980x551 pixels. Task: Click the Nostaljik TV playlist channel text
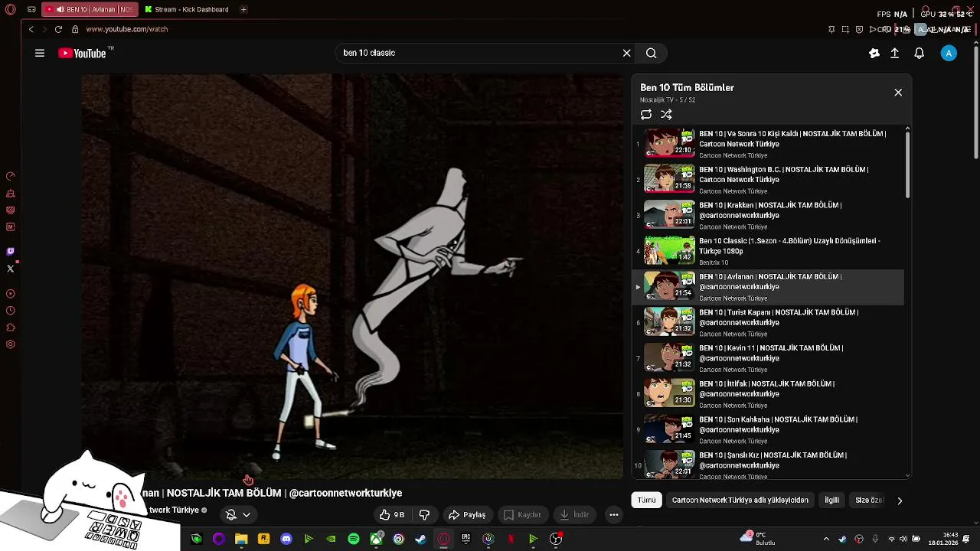[x=657, y=100]
